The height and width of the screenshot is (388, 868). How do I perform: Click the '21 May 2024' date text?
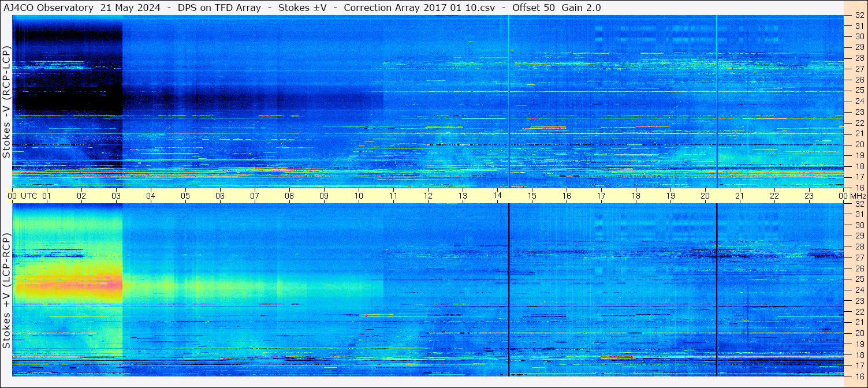[x=130, y=8]
